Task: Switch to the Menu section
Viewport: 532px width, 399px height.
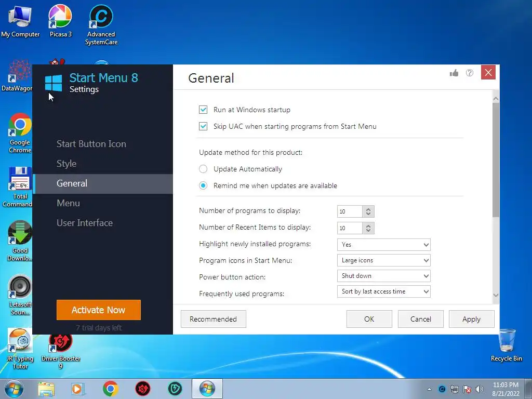Action: [x=102, y=203]
